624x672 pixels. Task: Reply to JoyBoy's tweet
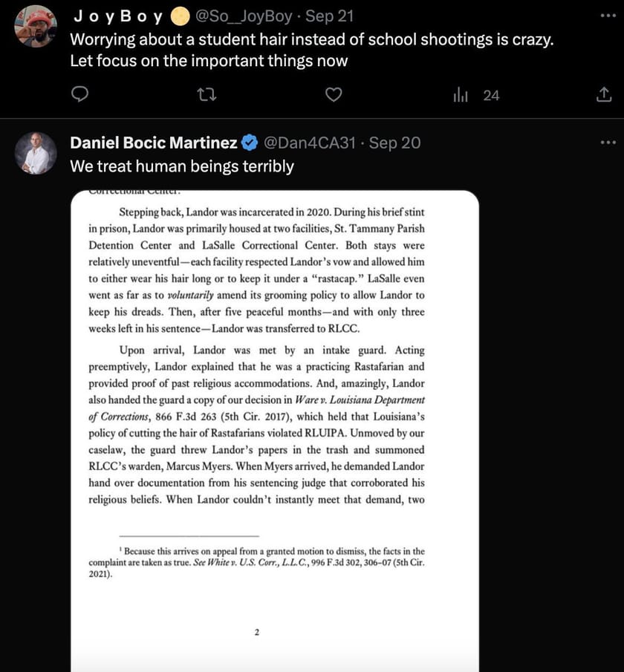coord(80,95)
